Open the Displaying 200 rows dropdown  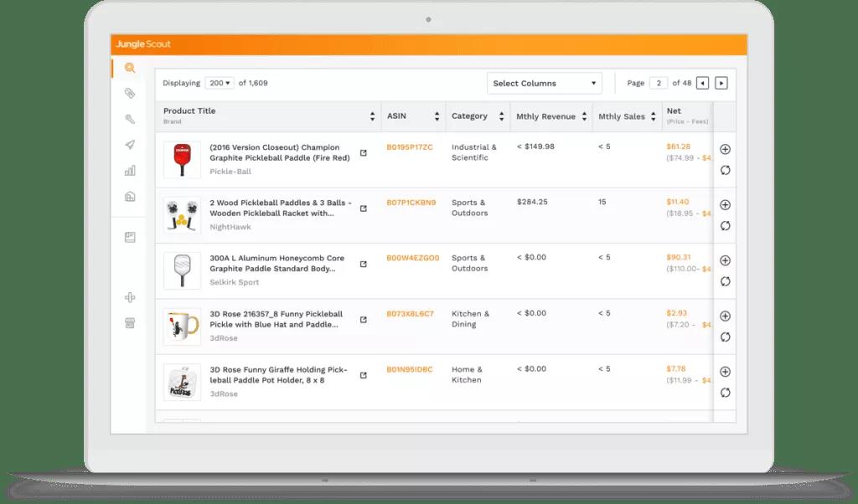pyautogui.click(x=220, y=83)
